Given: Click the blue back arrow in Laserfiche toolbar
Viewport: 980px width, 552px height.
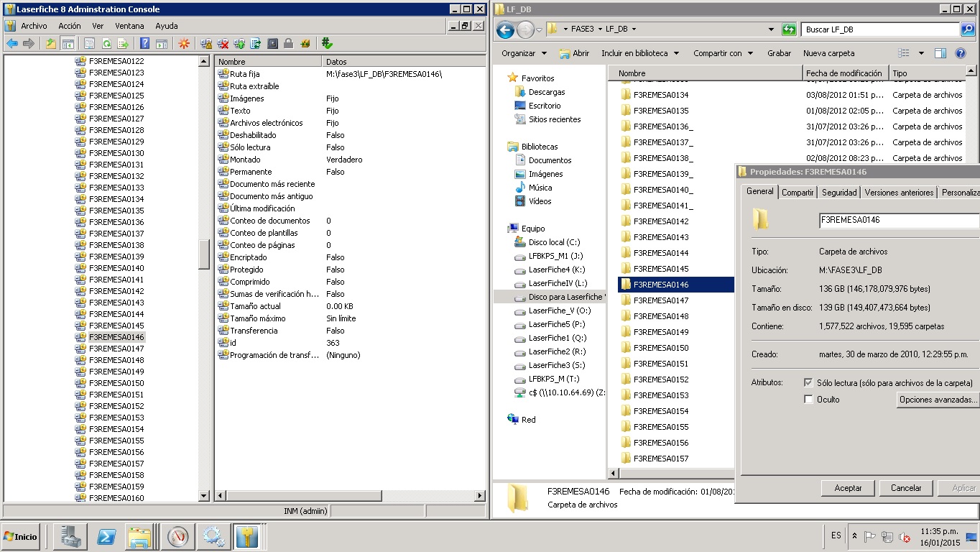Looking at the screenshot, I should (12, 44).
